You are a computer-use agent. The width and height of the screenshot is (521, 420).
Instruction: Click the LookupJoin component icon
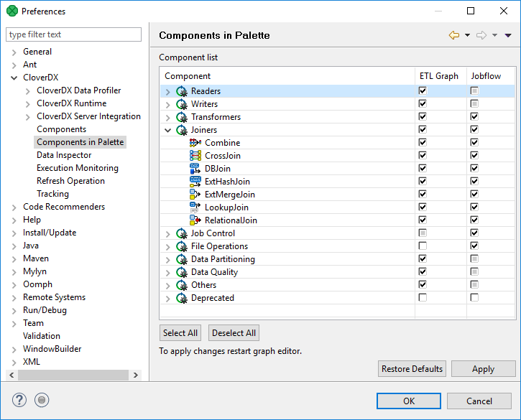click(x=195, y=207)
